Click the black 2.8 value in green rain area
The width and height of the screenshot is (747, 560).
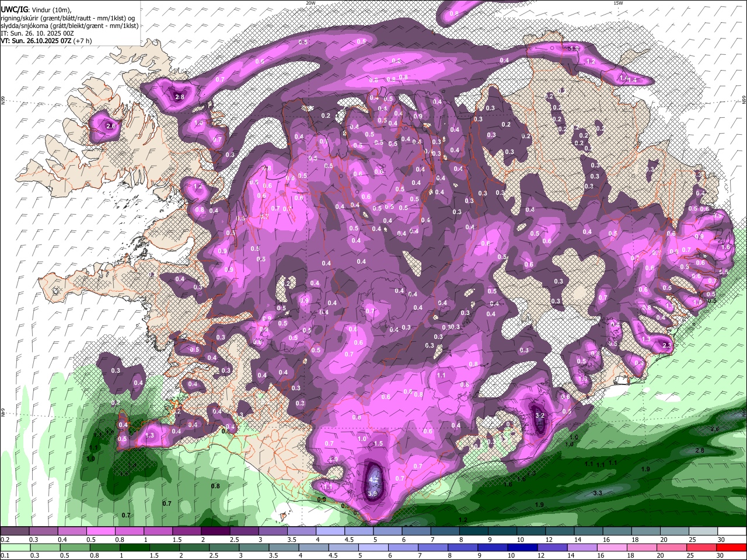click(700, 450)
